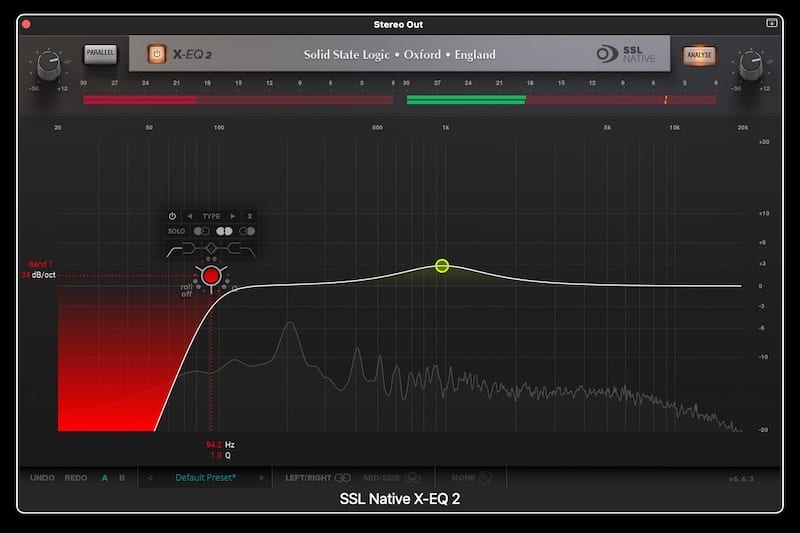Select the previous filter type arrow

(x=190, y=216)
